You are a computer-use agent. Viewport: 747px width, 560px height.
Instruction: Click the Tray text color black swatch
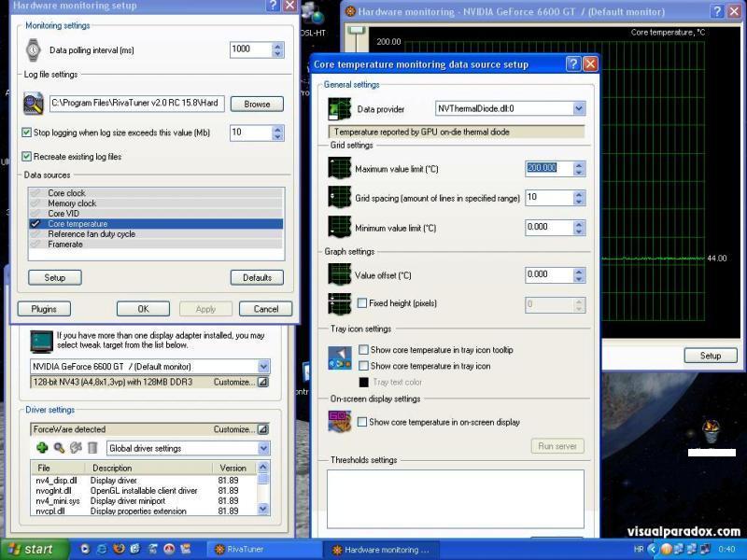point(364,382)
